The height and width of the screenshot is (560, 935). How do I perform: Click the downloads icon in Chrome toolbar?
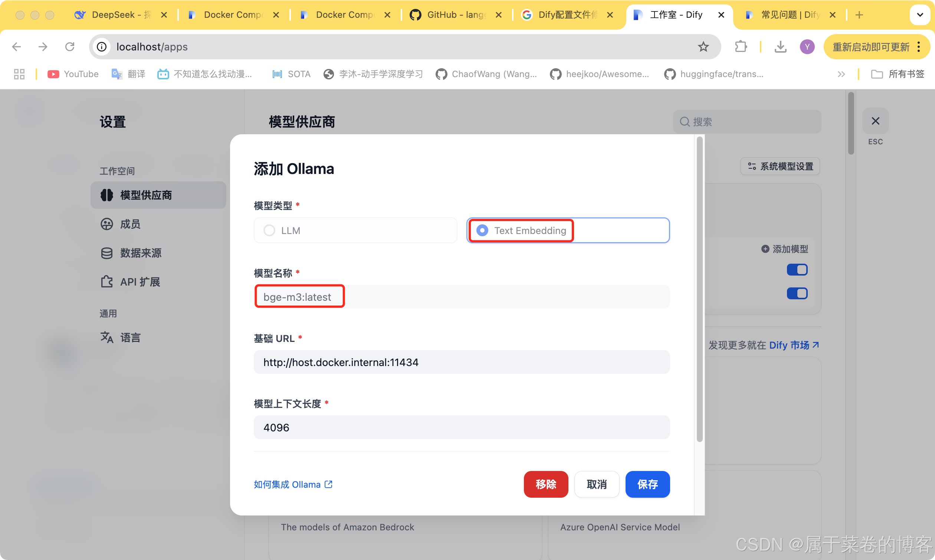(780, 47)
